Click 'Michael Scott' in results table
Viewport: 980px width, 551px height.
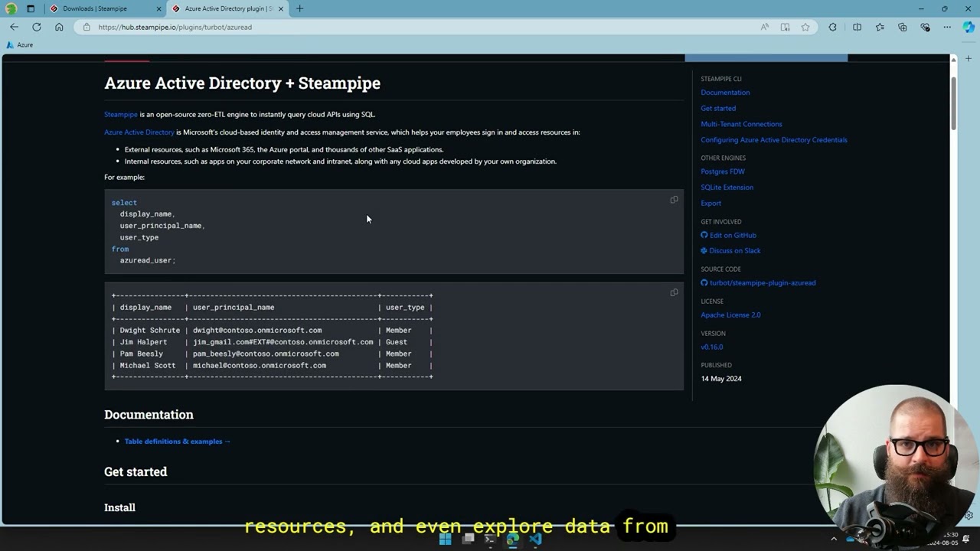click(148, 366)
